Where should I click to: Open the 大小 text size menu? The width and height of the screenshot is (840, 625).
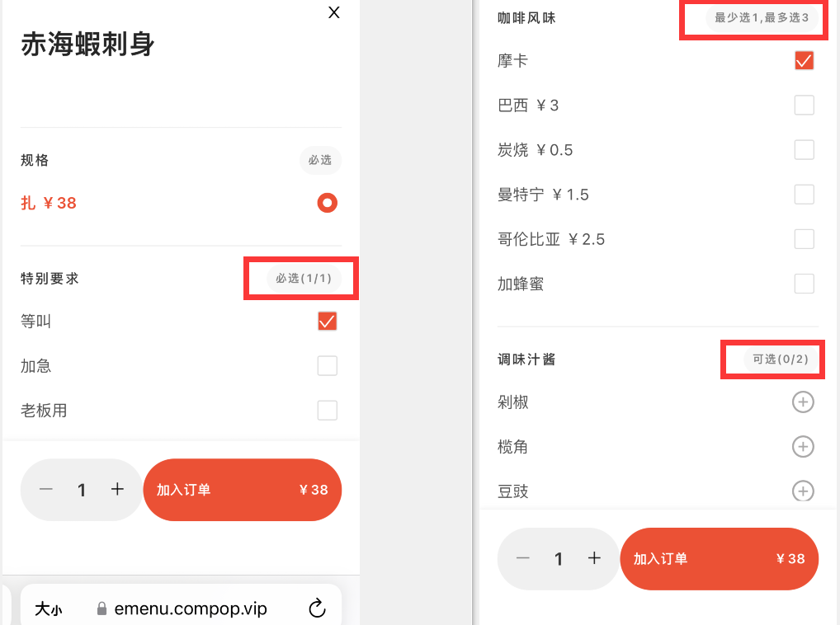(x=49, y=609)
